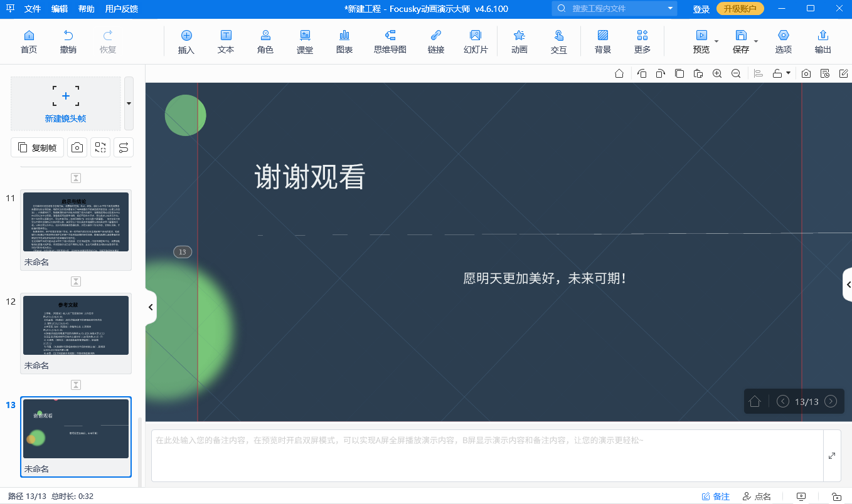This screenshot has height=504, width=852.
Task: Open the history versions icon
Action: click(825, 73)
